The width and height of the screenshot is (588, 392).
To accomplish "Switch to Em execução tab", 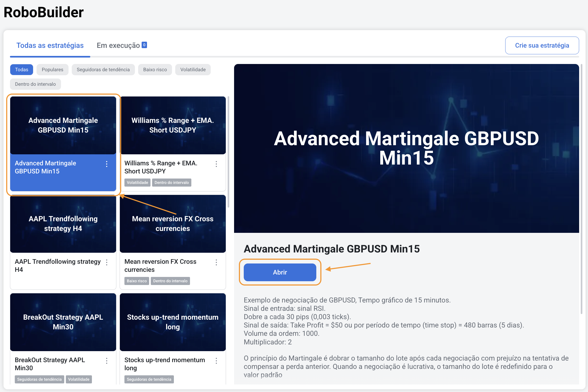I will (118, 45).
